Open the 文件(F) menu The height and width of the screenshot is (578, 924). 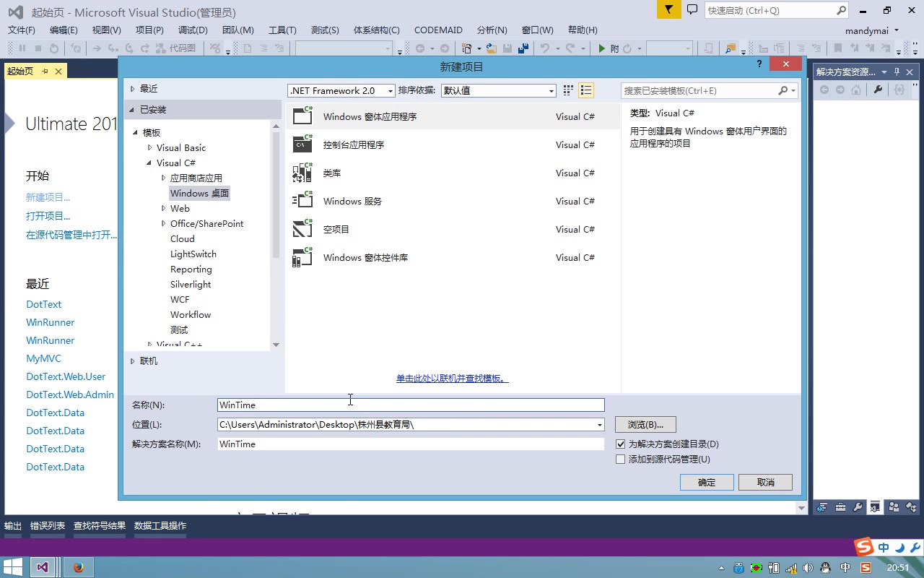22,30
